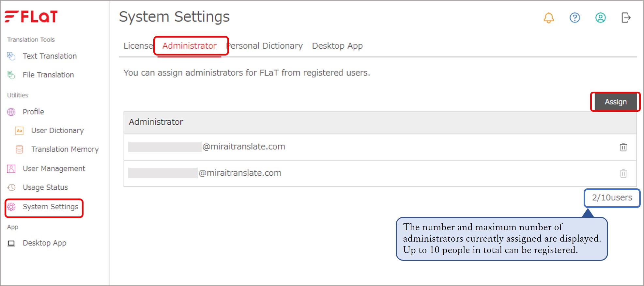
Task: Click the second administrator's trash icon
Action: point(623,173)
